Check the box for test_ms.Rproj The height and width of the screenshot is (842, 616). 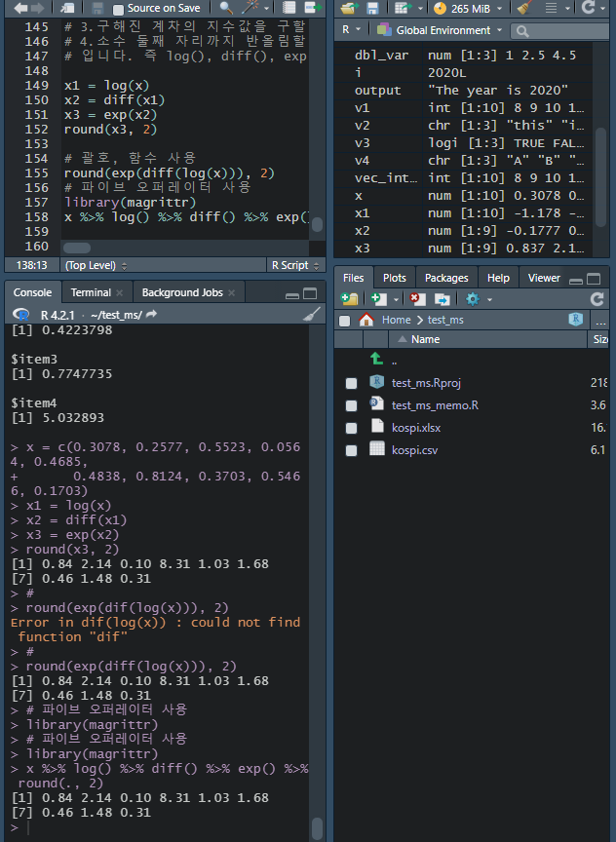pyautogui.click(x=351, y=383)
